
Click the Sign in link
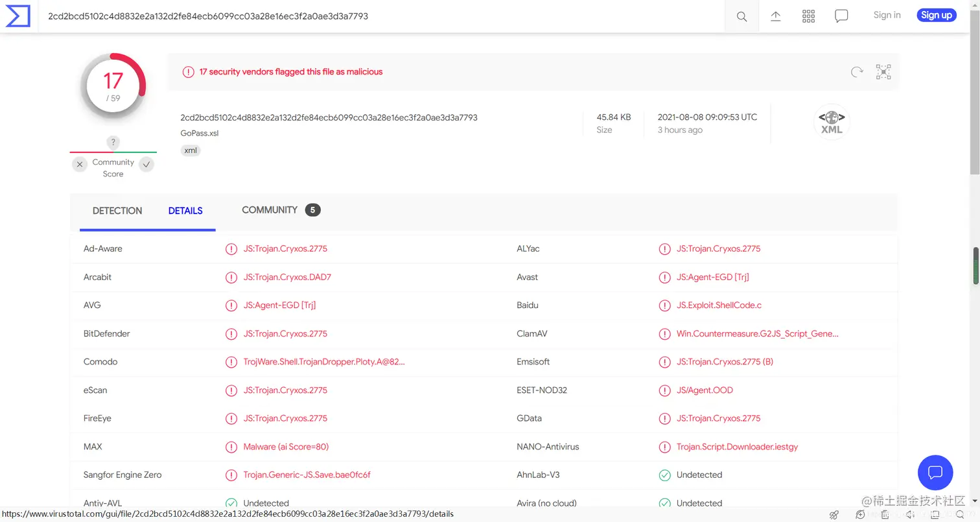pyautogui.click(x=887, y=15)
